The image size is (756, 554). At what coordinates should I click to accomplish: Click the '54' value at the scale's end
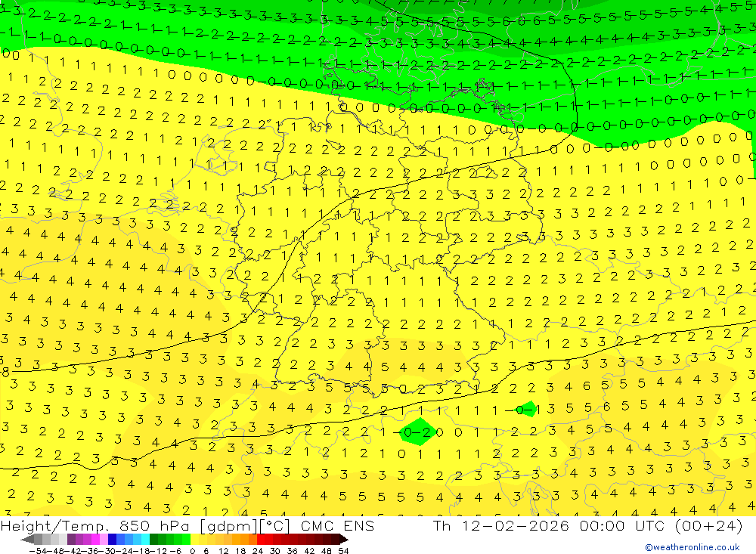click(343, 551)
